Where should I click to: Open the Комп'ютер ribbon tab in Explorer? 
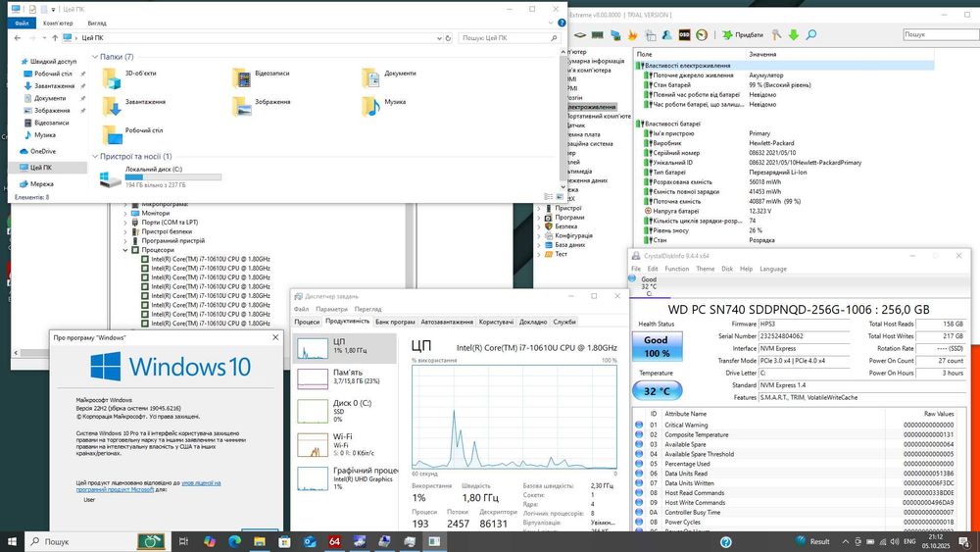click(58, 24)
